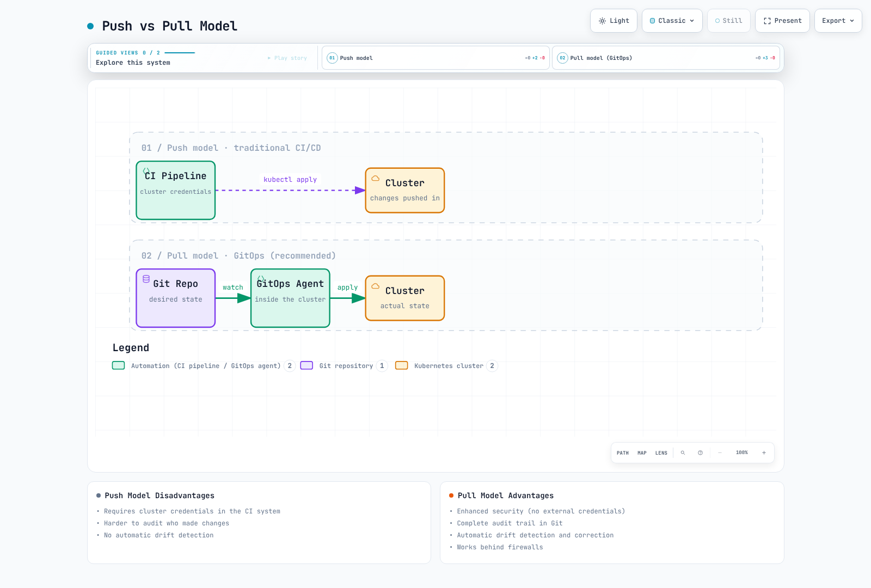This screenshot has height=588, width=871.
Task: Click Automation legend count badge 2
Action: 290,366
